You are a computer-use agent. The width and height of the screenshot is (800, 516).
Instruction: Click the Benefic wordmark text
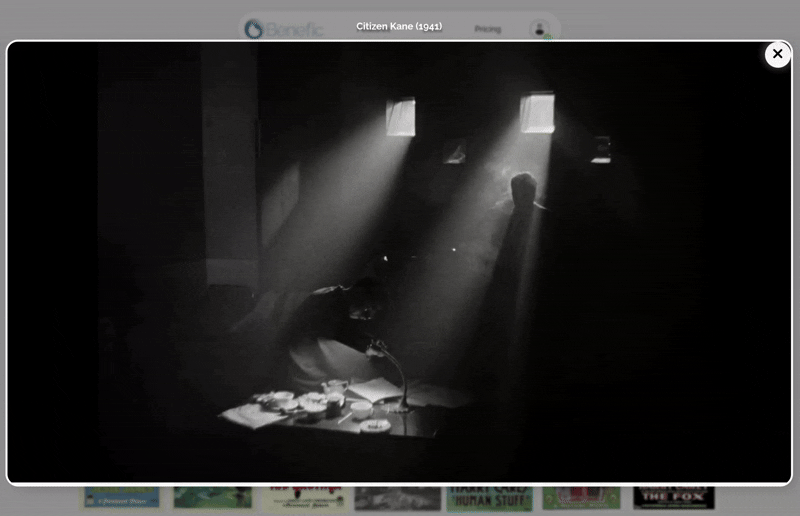click(x=296, y=30)
